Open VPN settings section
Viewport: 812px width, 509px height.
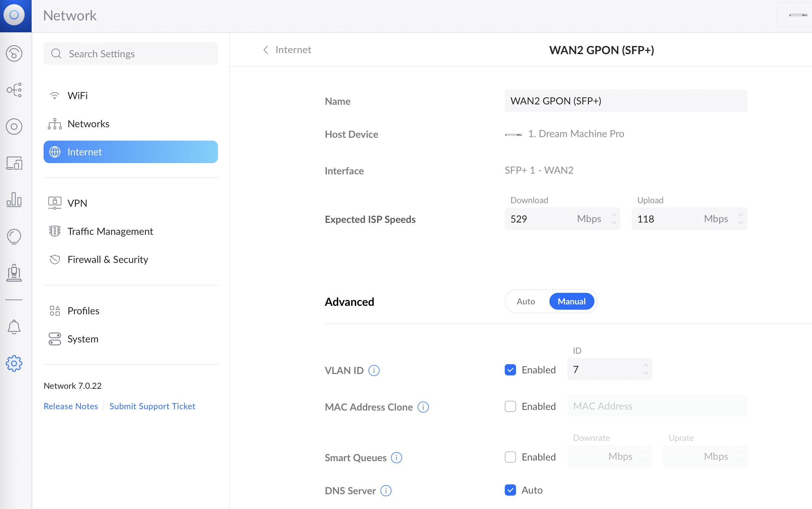pos(131,203)
